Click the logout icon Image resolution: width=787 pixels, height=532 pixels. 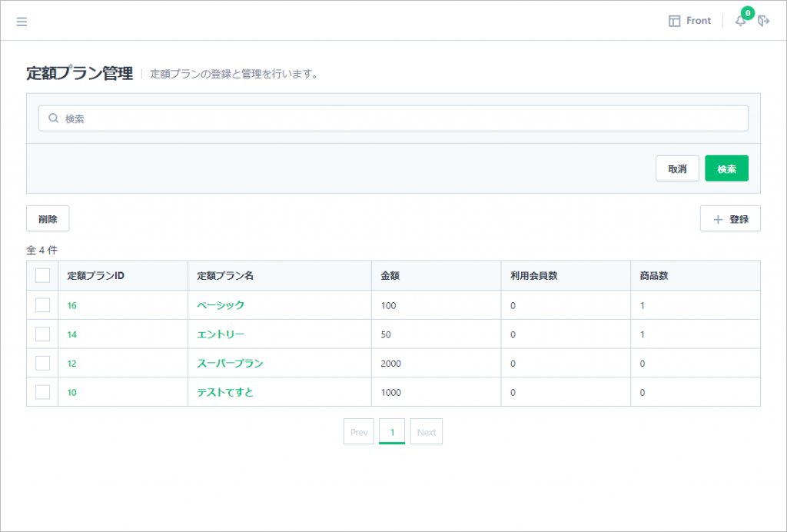tap(763, 22)
